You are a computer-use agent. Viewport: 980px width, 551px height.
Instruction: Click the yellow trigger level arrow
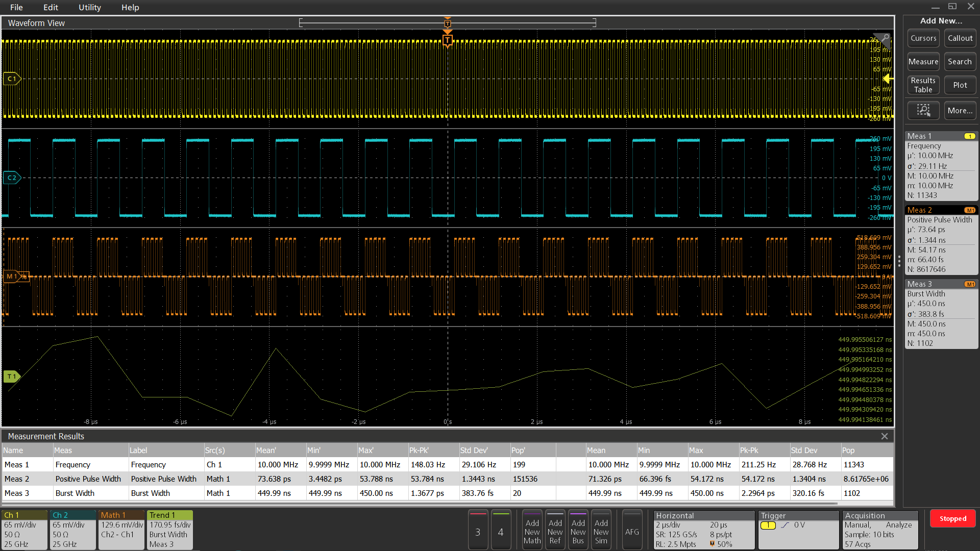point(888,79)
